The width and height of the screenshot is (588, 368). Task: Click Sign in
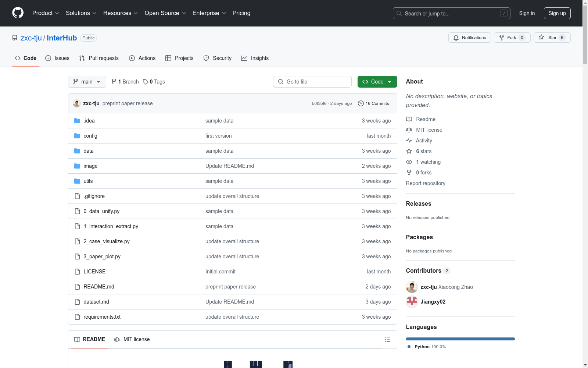point(527,13)
